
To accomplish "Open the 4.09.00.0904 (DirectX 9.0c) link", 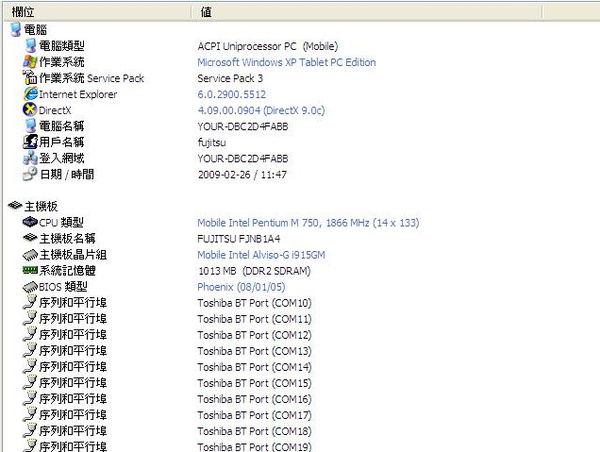I will click(261, 111).
